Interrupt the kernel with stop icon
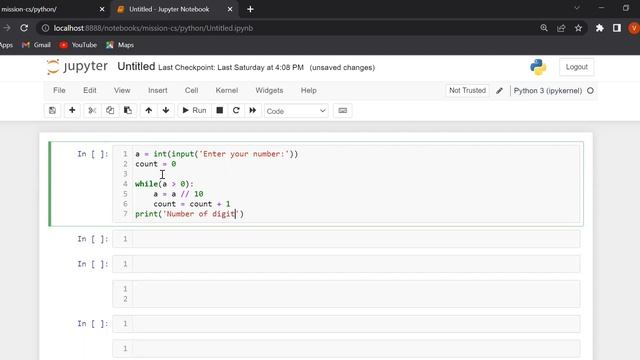The image size is (640, 360). point(220,110)
